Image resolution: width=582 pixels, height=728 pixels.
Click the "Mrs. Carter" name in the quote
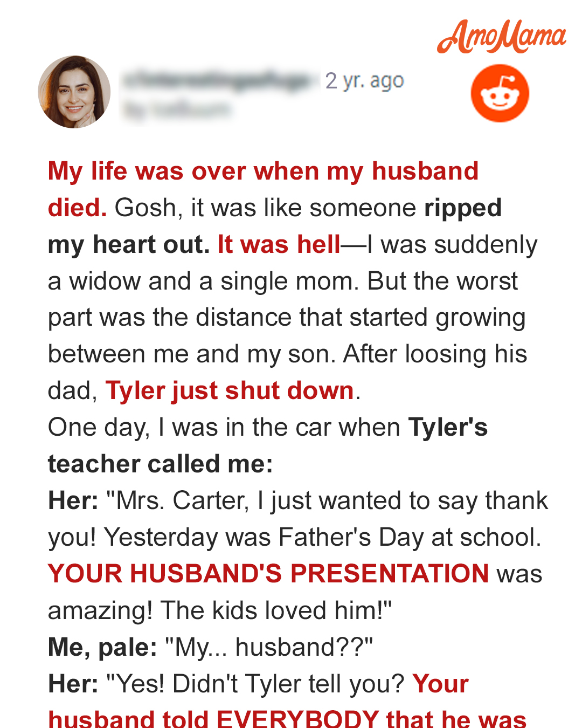182,500
